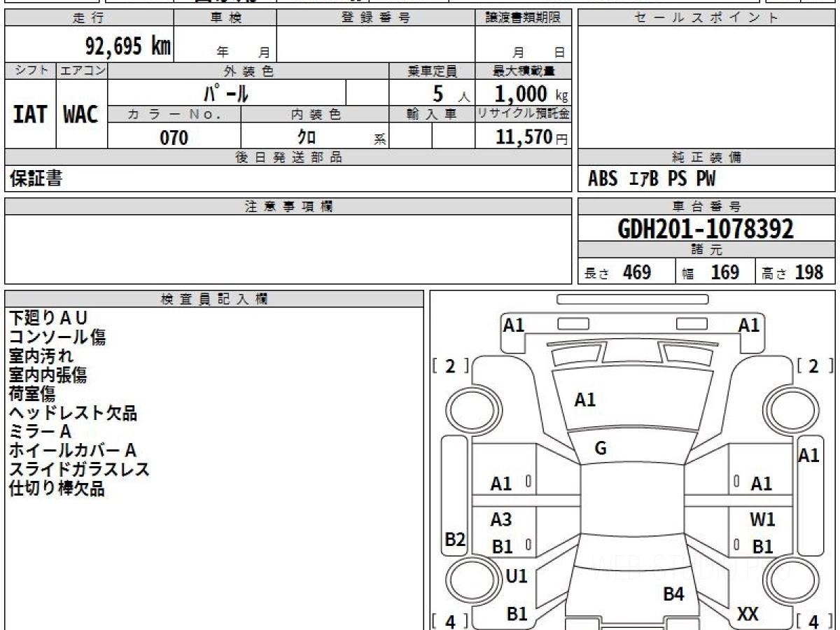Click the A3 scratch mark on left door
The height and width of the screenshot is (630, 840).
coord(501,520)
